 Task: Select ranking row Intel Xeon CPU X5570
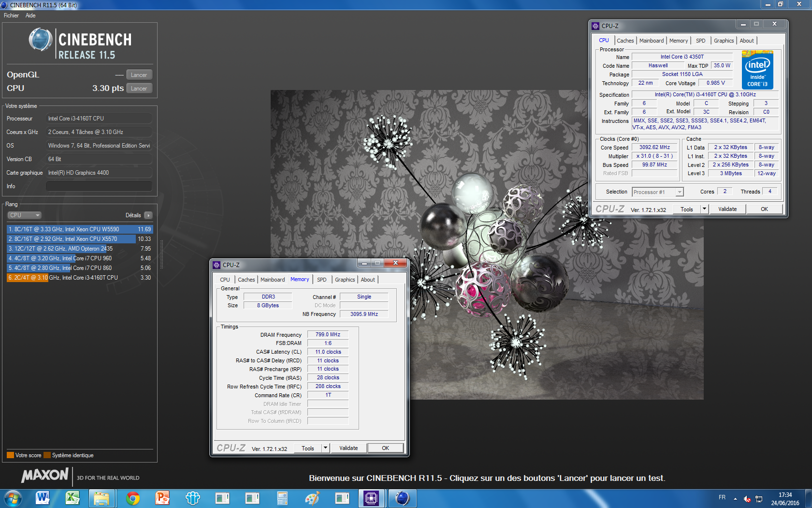point(80,239)
